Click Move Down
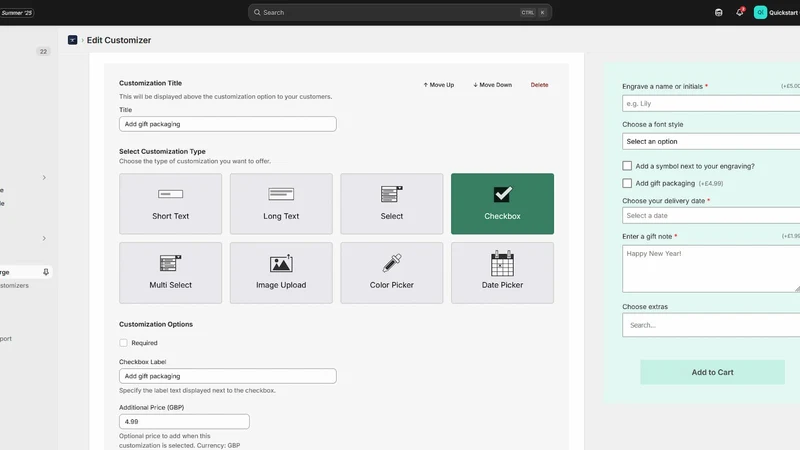Viewport: 800px width, 450px height. [492, 85]
